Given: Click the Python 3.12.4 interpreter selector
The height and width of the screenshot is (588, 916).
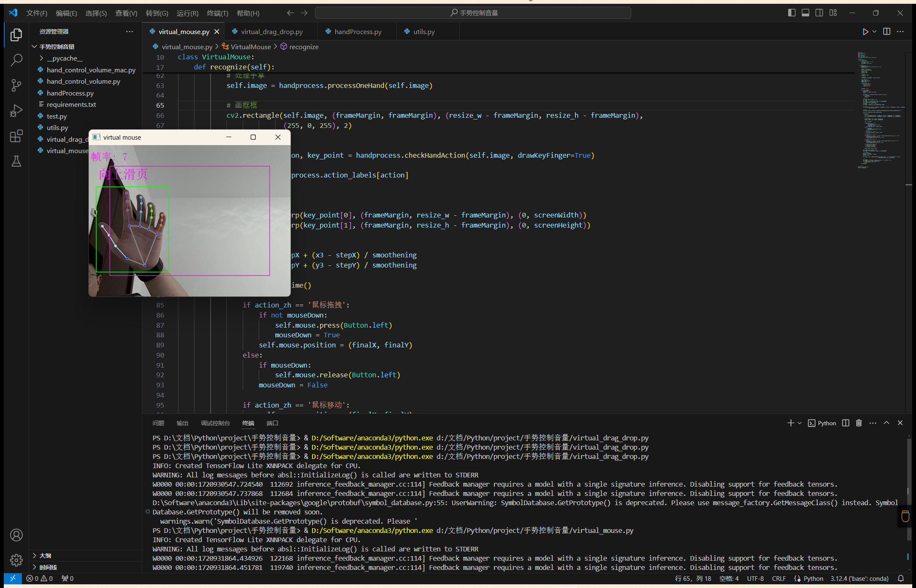Looking at the screenshot, I should [859, 579].
